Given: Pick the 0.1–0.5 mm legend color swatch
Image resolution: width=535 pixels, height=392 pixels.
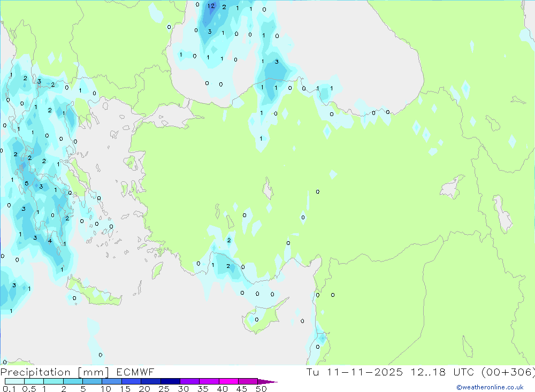Looking at the screenshot, I should click(x=14, y=381).
